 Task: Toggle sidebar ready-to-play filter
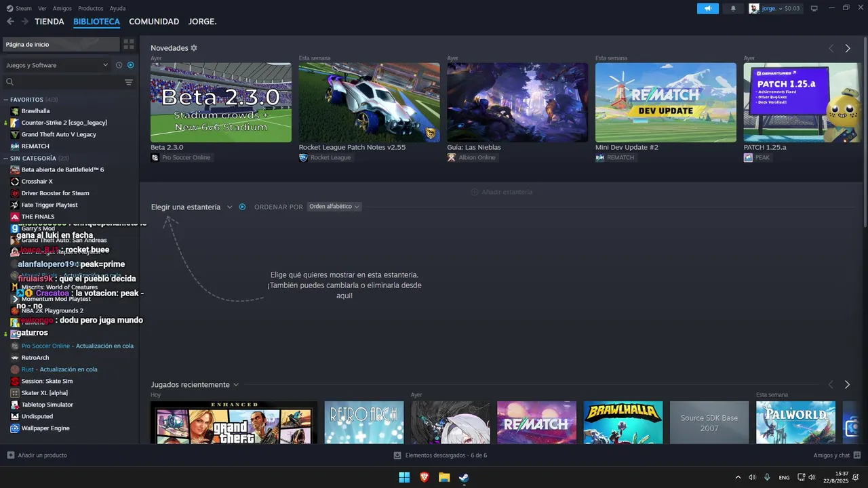click(x=130, y=65)
